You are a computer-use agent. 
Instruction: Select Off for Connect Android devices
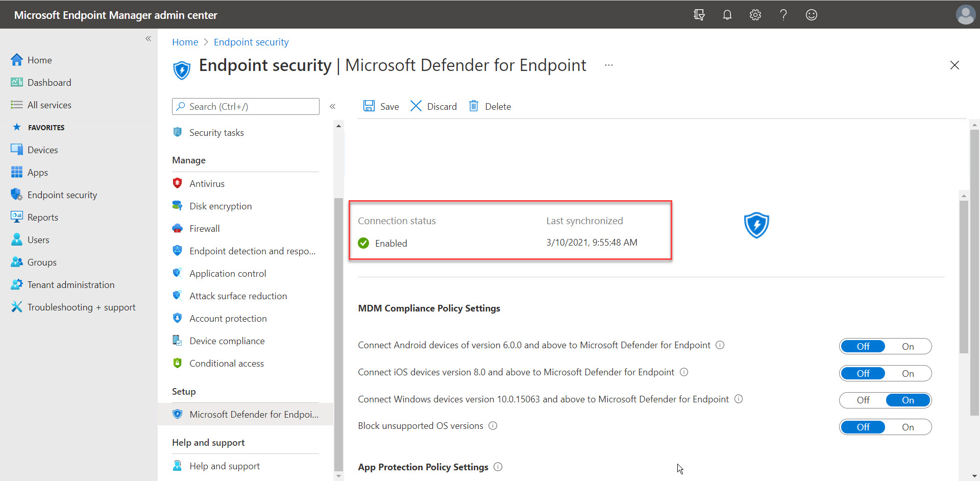pyautogui.click(x=863, y=347)
